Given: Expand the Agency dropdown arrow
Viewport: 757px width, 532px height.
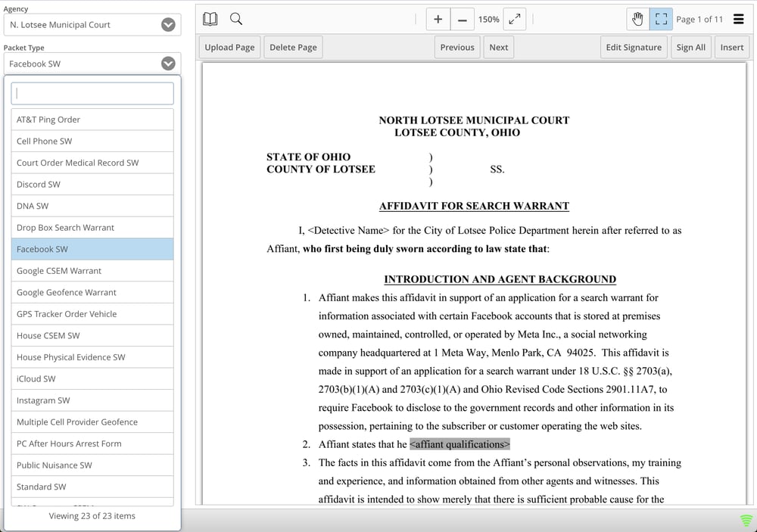Looking at the screenshot, I should coord(168,25).
